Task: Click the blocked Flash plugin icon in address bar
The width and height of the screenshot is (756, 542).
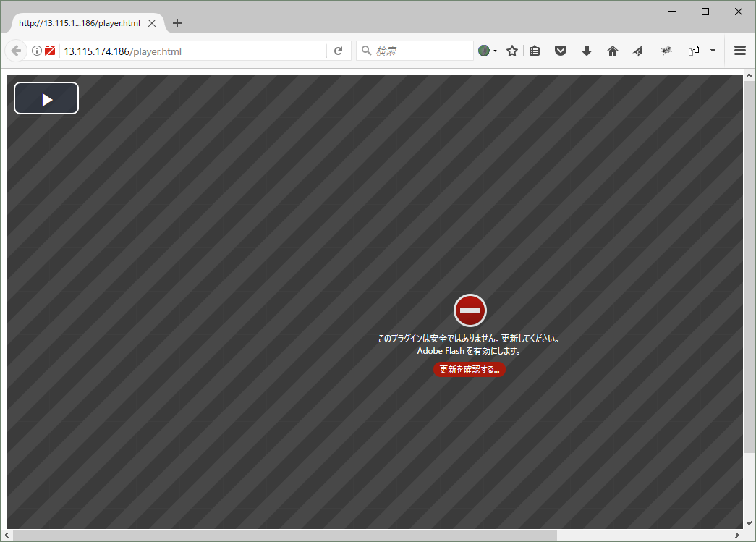Action: (49, 51)
